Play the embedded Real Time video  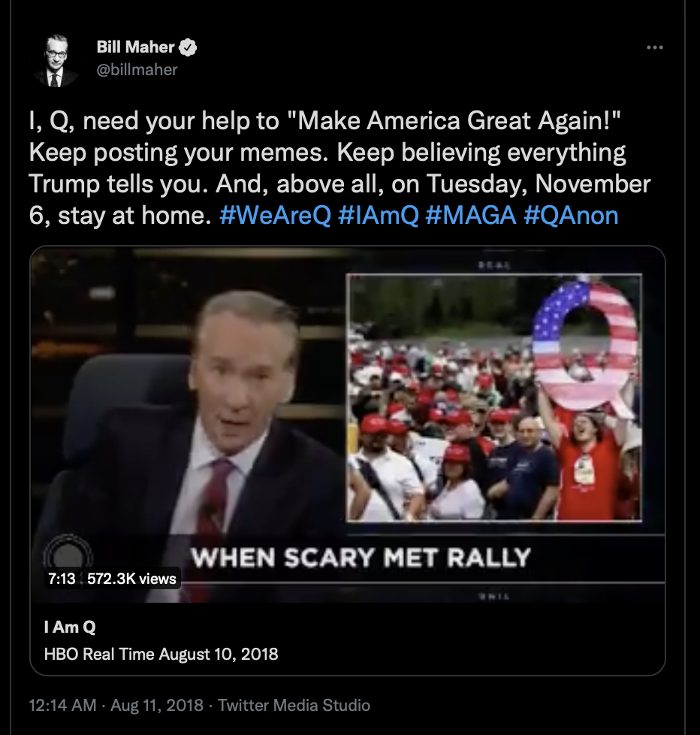click(347, 424)
